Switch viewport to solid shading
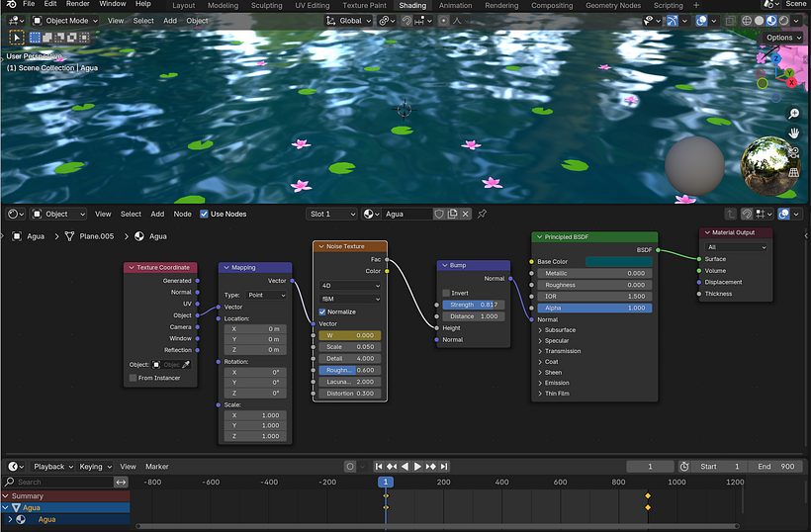The height and width of the screenshot is (532, 811). coord(759,21)
